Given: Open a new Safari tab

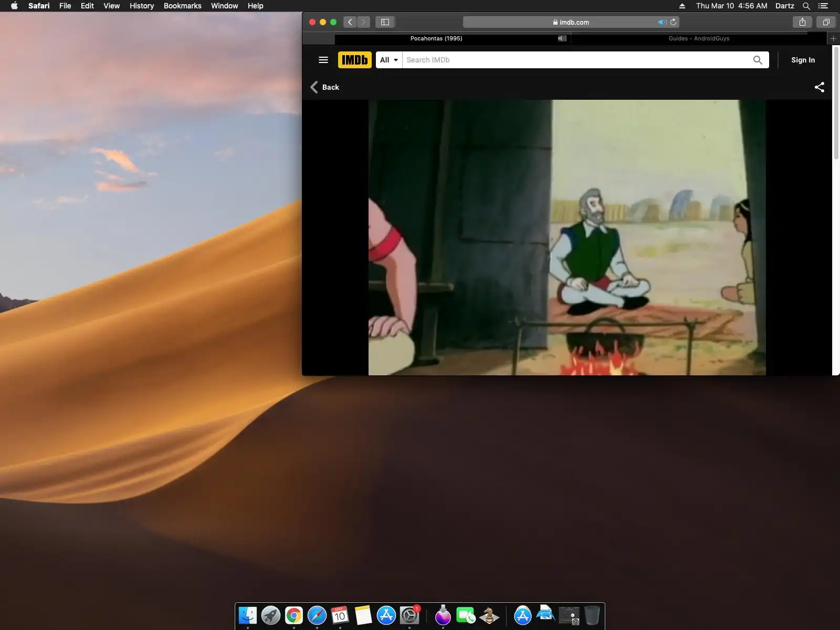Looking at the screenshot, I should pyautogui.click(x=833, y=38).
